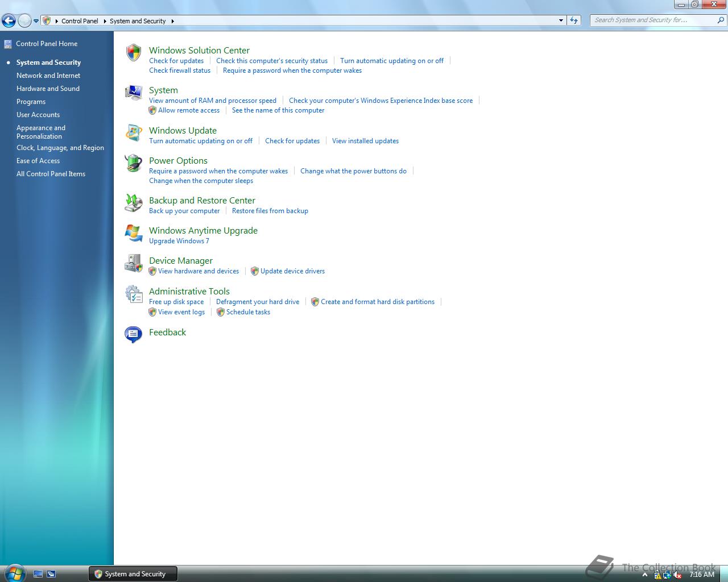Screen dimensions: 728x582
Task: Click See the name of this computer
Action: (x=278, y=110)
